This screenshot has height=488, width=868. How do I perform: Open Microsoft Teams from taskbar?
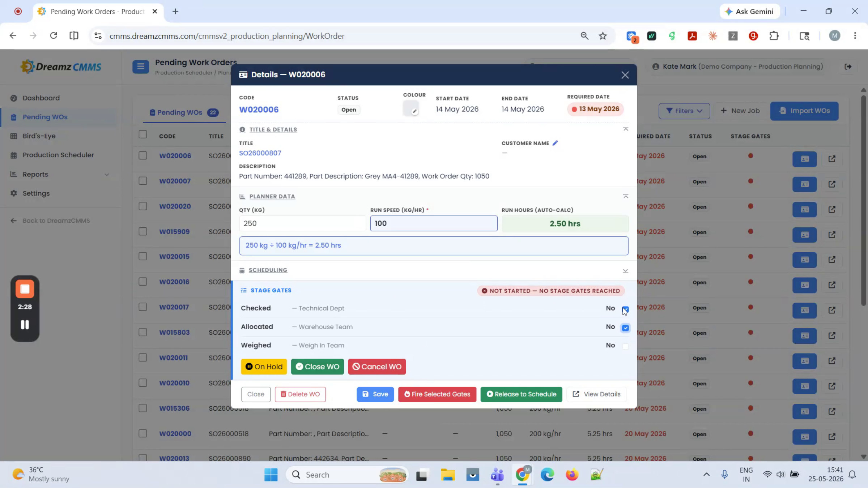click(497, 475)
